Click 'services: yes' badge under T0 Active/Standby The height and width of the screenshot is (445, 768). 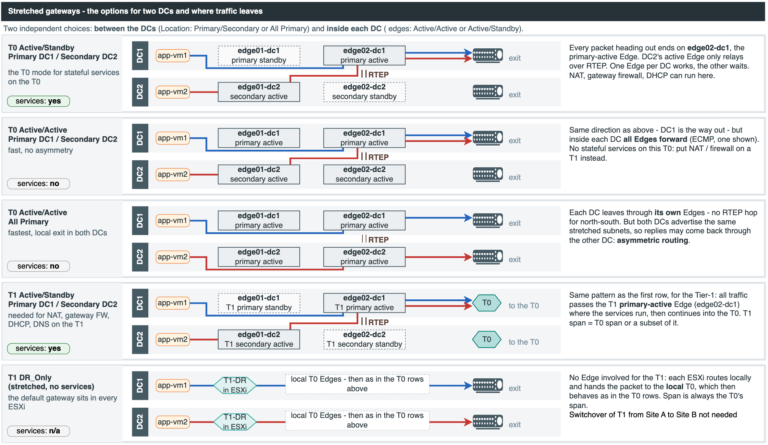coord(38,101)
